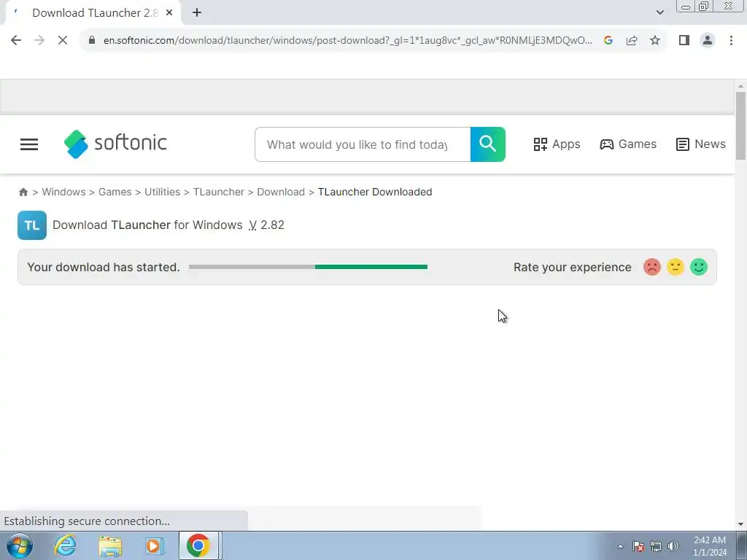Select the Download TLauncher tab
Image resolution: width=747 pixels, height=560 pixels.
(x=93, y=13)
